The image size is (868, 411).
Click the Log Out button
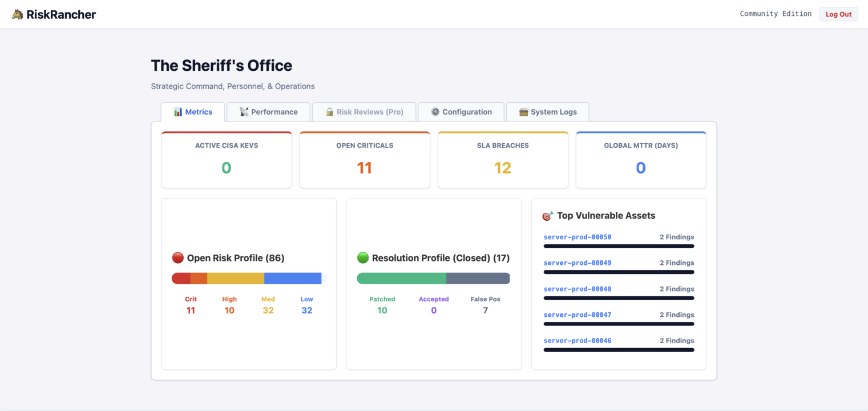click(x=838, y=14)
